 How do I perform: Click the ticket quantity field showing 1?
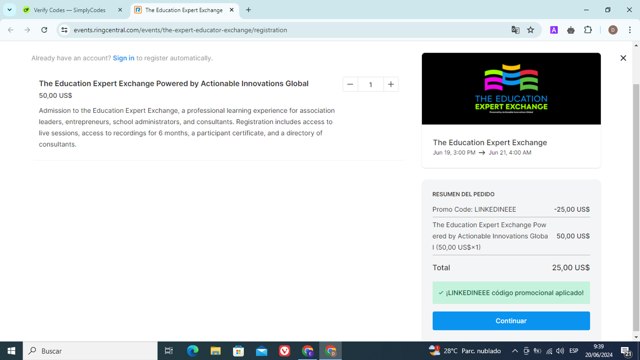tap(371, 84)
